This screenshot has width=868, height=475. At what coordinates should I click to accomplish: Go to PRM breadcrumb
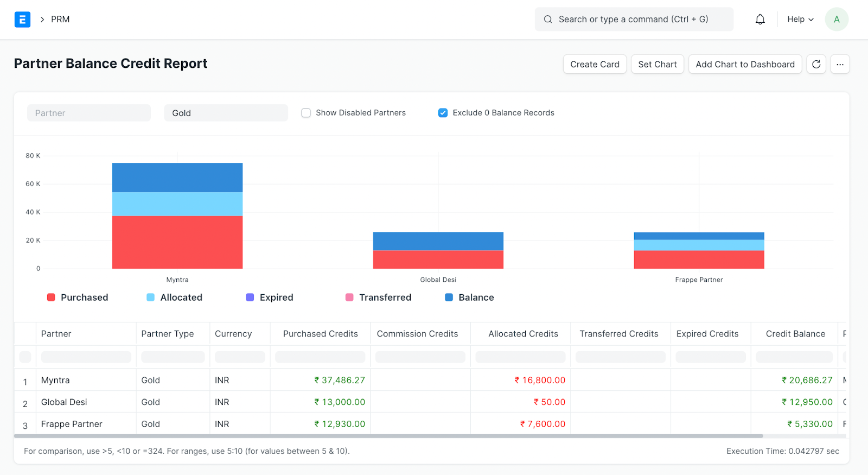click(60, 20)
